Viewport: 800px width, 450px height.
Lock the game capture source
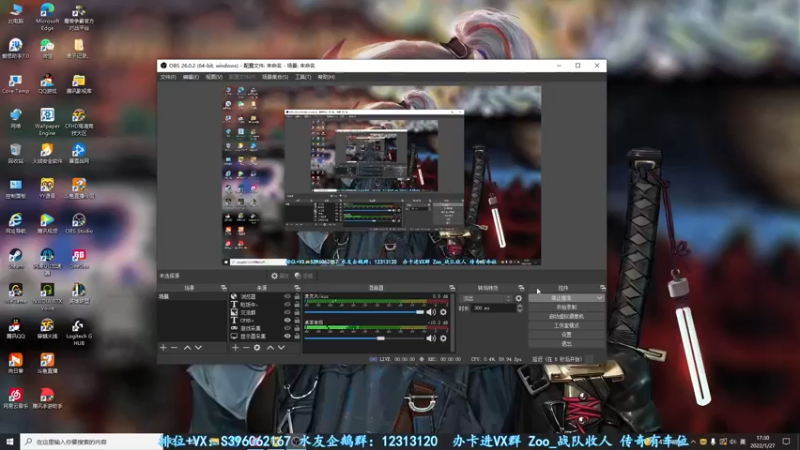click(297, 328)
